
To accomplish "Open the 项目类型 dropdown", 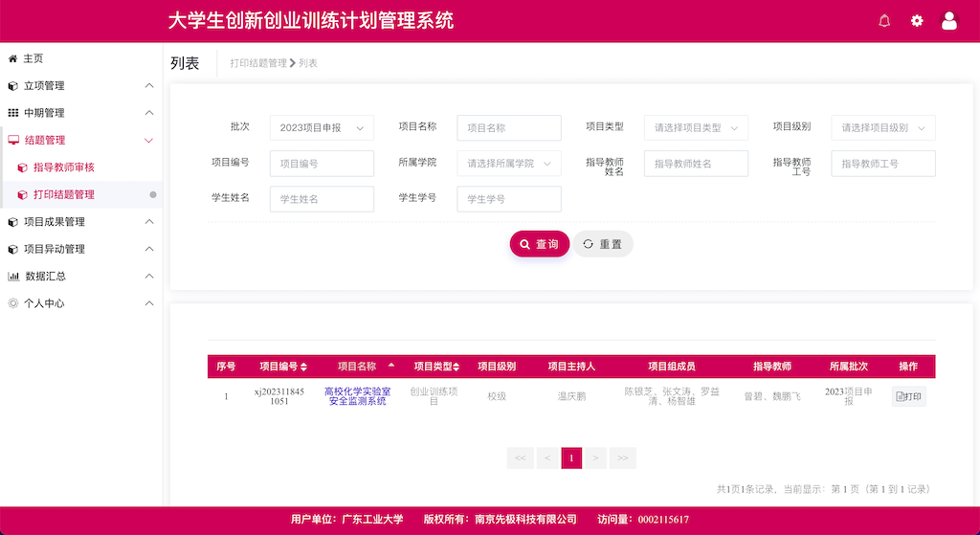I will point(696,127).
